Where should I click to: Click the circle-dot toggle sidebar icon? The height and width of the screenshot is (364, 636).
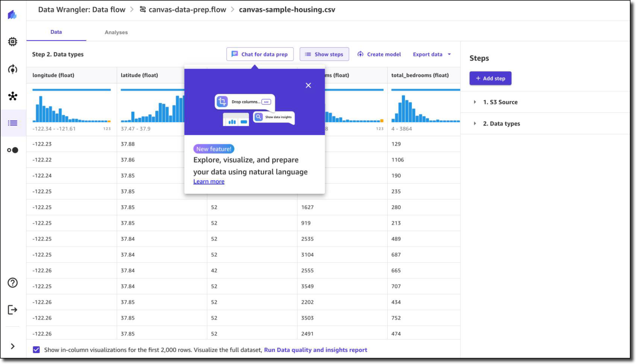12,150
